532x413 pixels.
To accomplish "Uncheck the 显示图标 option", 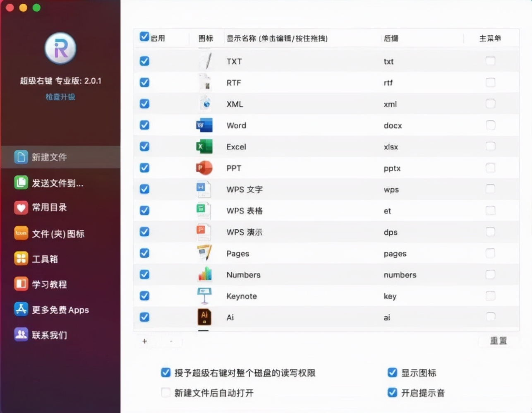I will pyautogui.click(x=392, y=372).
